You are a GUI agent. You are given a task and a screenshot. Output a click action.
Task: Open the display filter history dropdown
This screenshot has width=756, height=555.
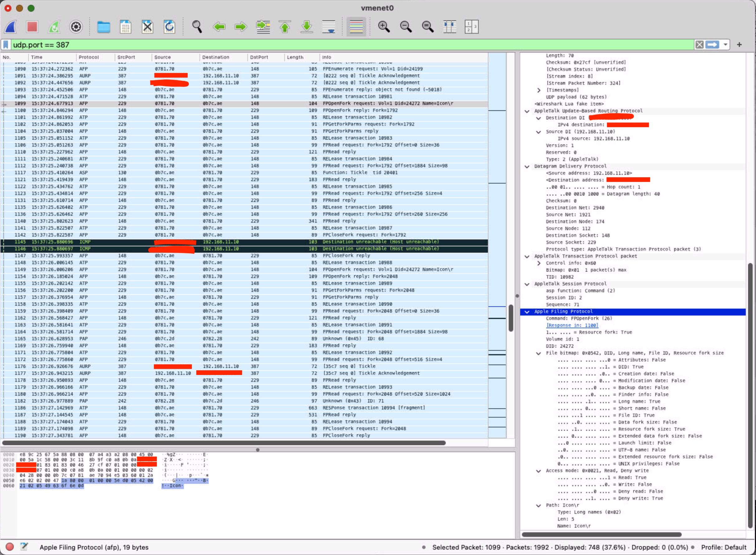coord(725,45)
